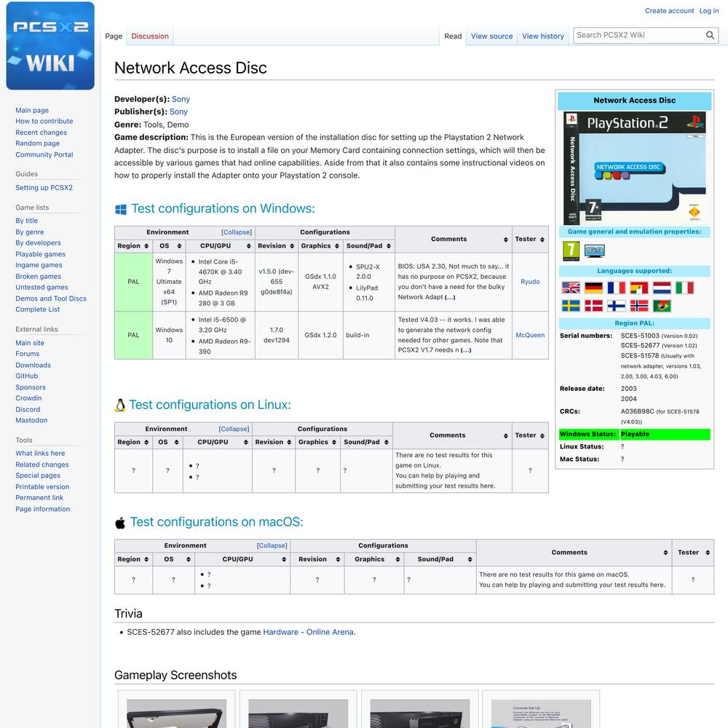728x728 pixels.
Task: Click the Norwegian flag icon
Action: 639,306
